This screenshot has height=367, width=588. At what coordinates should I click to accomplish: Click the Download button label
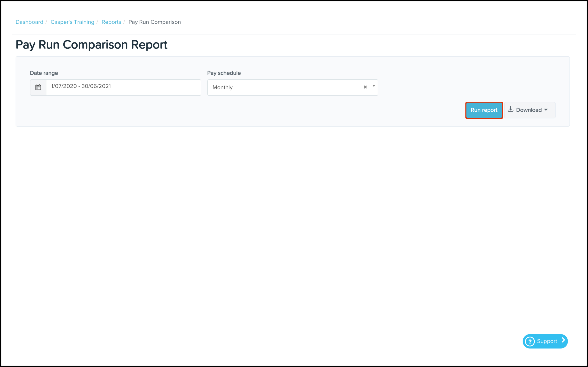coord(529,110)
